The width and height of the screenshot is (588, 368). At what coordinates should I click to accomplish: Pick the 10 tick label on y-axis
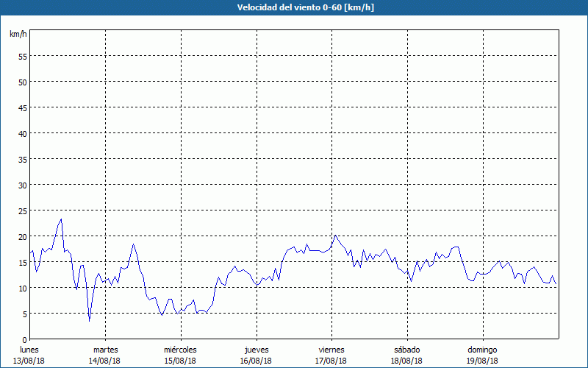click(22, 288)
